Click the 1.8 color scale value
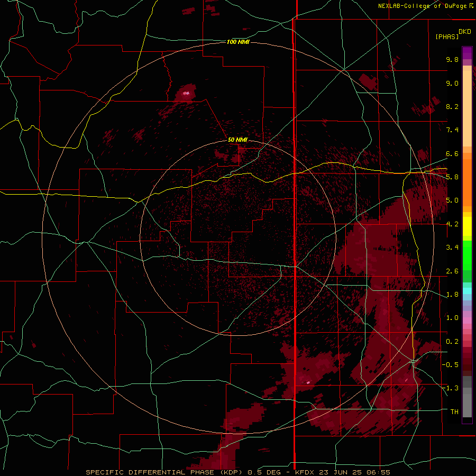This screenshot has width=476, height=476. pos(452,295)
